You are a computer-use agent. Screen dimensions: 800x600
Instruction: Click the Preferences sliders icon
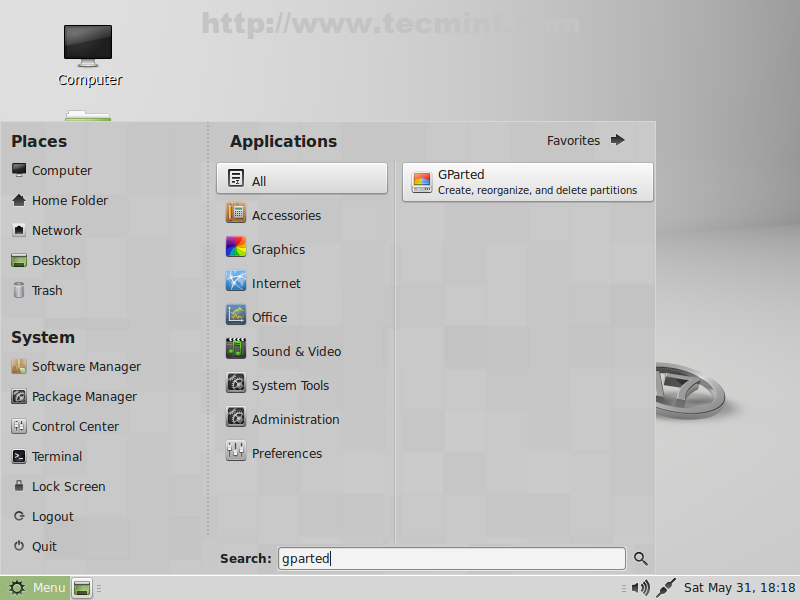pos(236,451)
